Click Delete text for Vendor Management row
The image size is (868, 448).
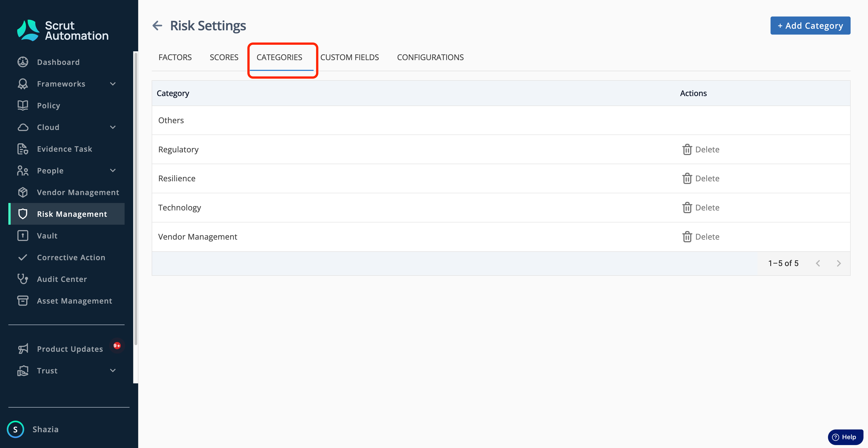point(707,237)
